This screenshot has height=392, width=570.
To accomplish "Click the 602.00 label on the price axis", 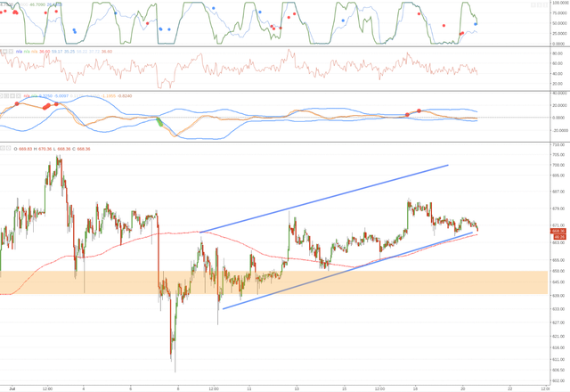I will (558, 381).
